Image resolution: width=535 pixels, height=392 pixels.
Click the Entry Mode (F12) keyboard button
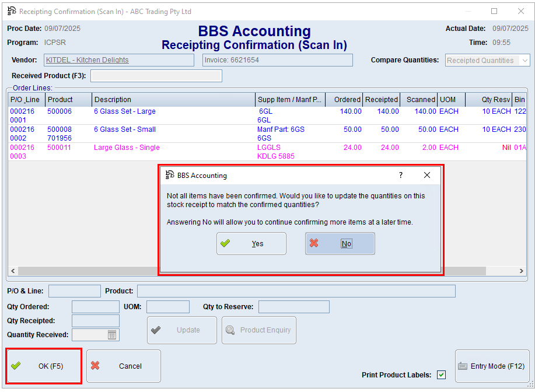pyautogui.click(x=492, y=366)
